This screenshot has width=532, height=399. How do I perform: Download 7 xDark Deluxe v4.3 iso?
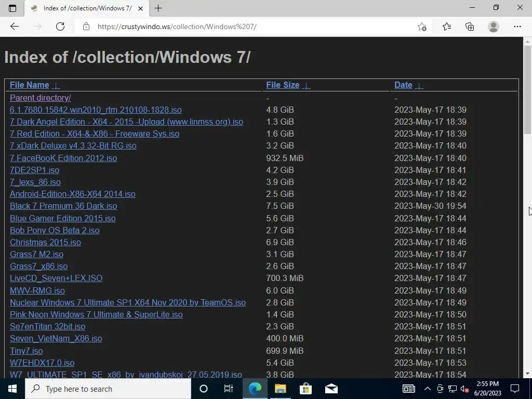pos(73,145)
